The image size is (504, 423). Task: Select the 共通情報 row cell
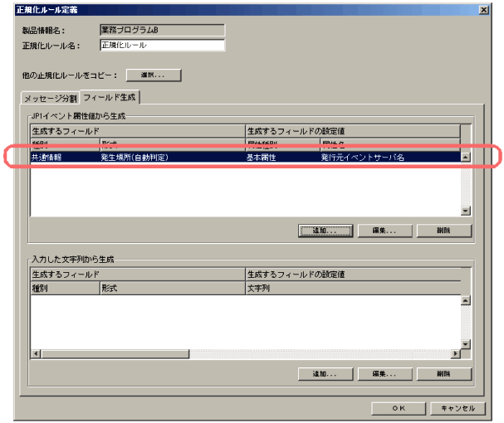pos(66,158)
